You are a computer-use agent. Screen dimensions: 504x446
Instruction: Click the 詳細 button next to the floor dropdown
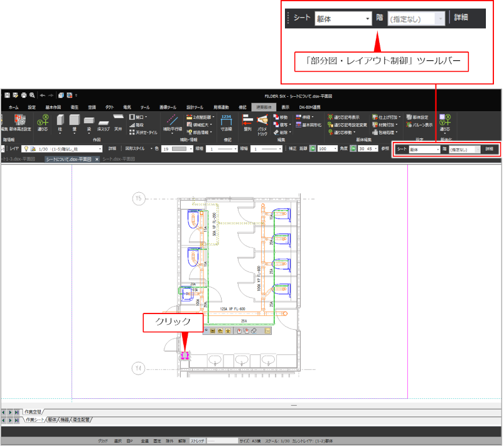pyautogui.click(x=489, y=150)
